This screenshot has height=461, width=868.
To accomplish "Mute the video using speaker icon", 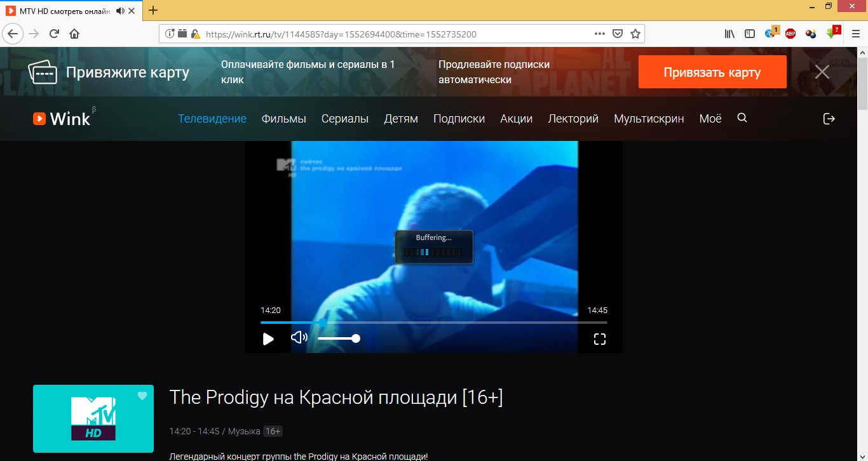I will click(x=299, y=338).
